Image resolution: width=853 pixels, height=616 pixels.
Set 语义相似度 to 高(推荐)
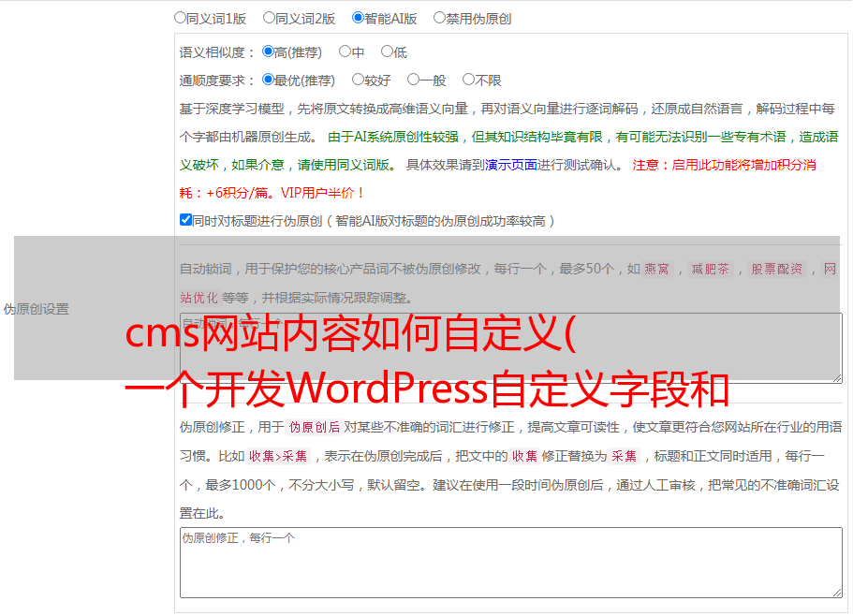coord(268,51)
